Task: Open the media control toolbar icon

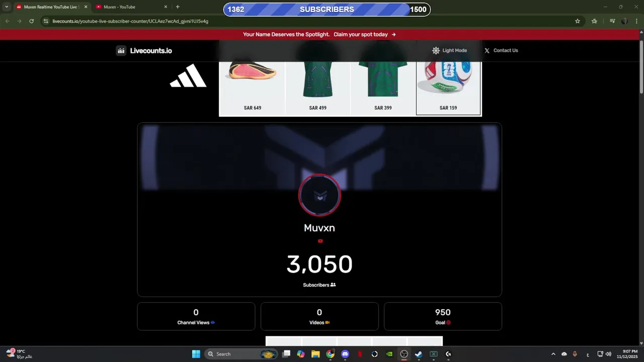Action: coord(612,21)
